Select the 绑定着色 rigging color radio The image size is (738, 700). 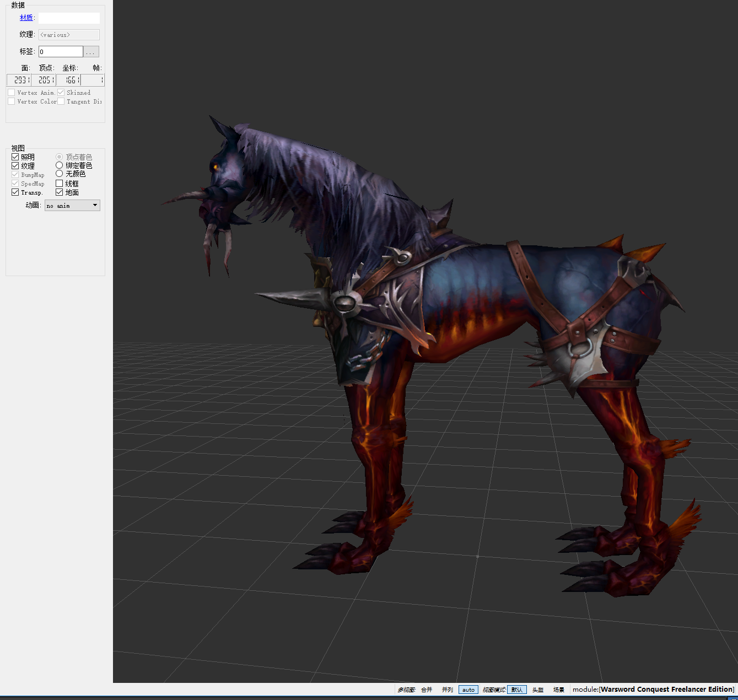coord(59,165)
